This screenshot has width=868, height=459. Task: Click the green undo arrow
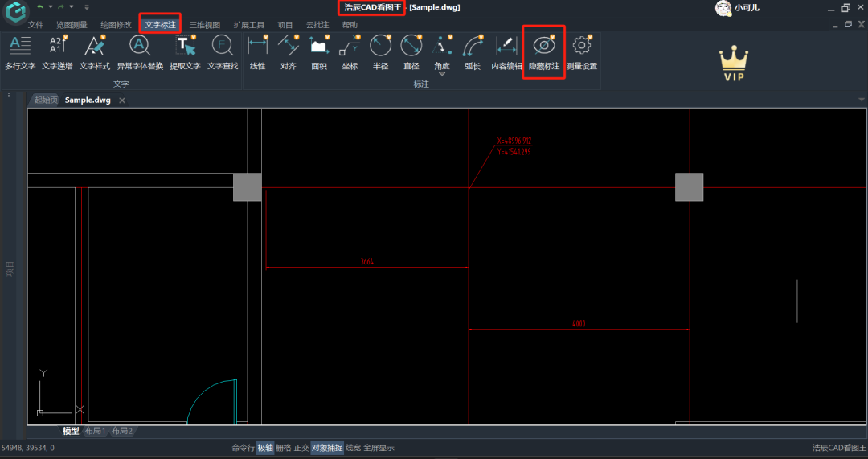40,7
